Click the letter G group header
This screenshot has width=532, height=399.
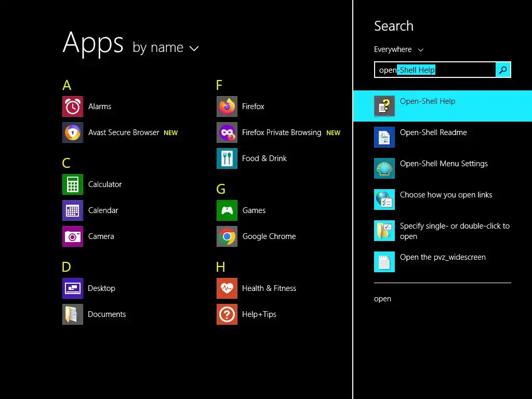[221, 189]
